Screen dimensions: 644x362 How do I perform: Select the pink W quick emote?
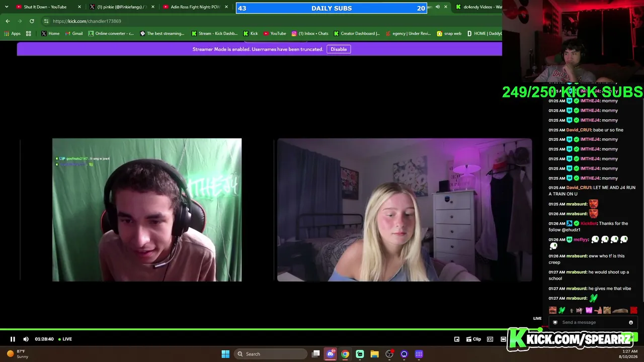tap(589, 310)
